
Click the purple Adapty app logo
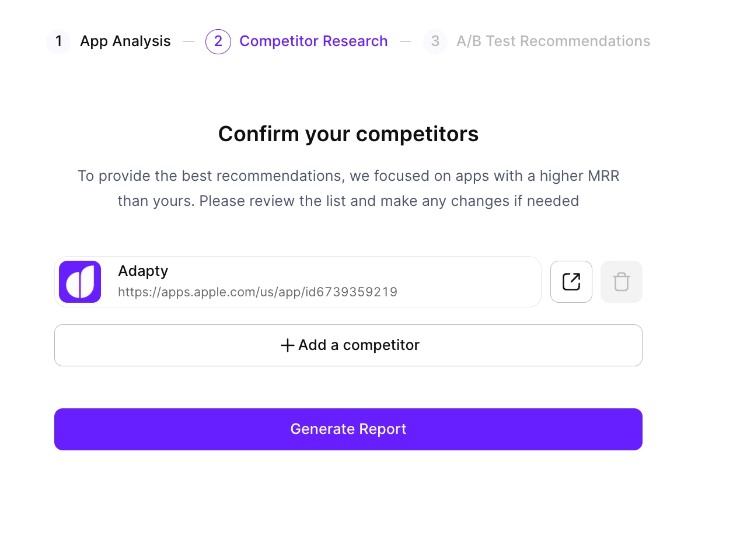(80, 282)
